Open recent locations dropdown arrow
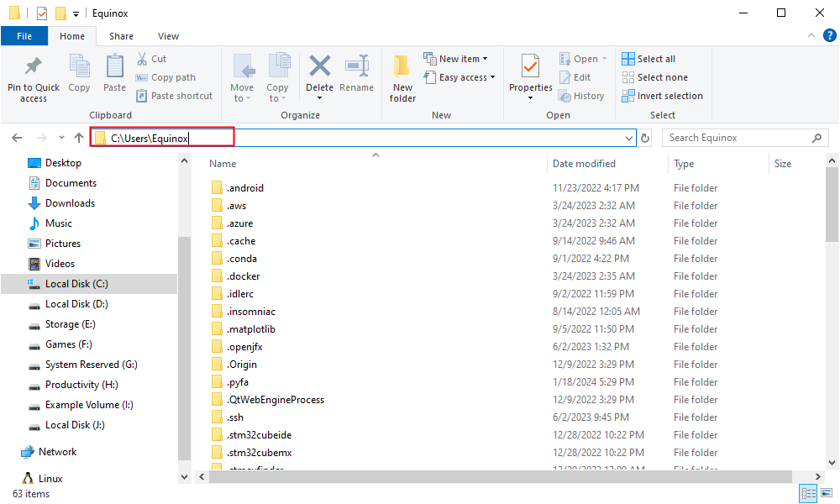 pyautogui.click(x=61, y=138)
